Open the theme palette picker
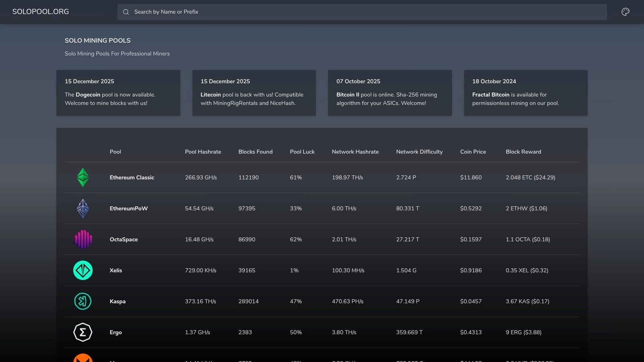The image size is (644, 362). [x=626, y=12]
